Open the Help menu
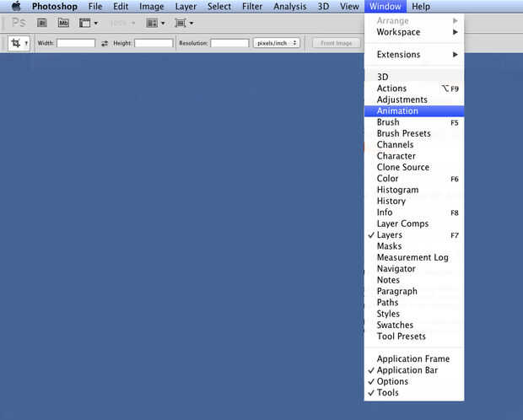The image size is (523, 420). point(421,7)
